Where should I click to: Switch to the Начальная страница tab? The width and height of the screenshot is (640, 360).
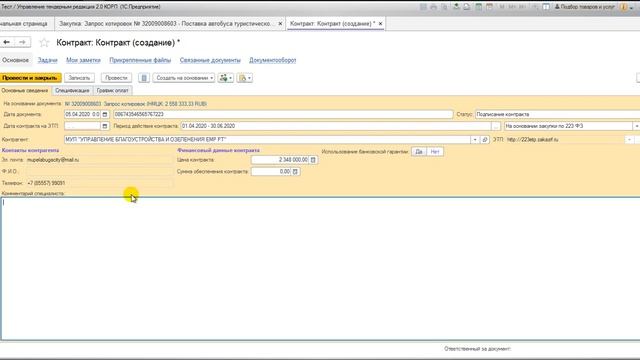pyautogui.click(x=24, y=24)
